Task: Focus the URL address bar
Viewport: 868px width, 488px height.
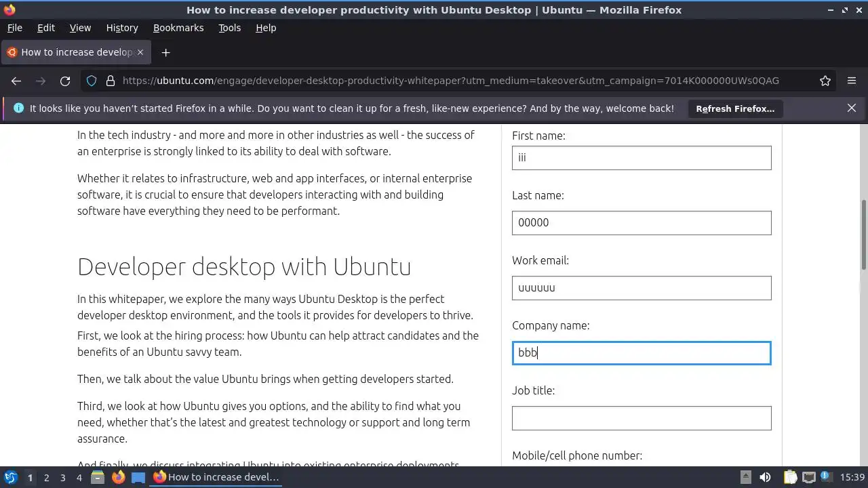Action: (x=451, y=81)
